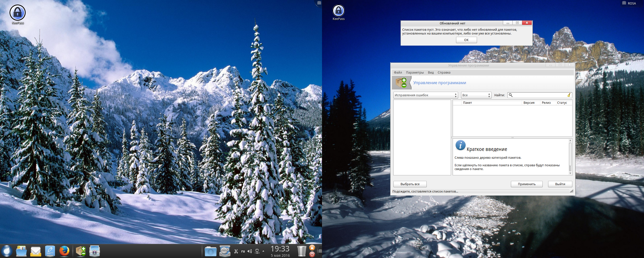644x258 pixels.
Task: Click the 'Применить' button
Action: tap(527, 184)
